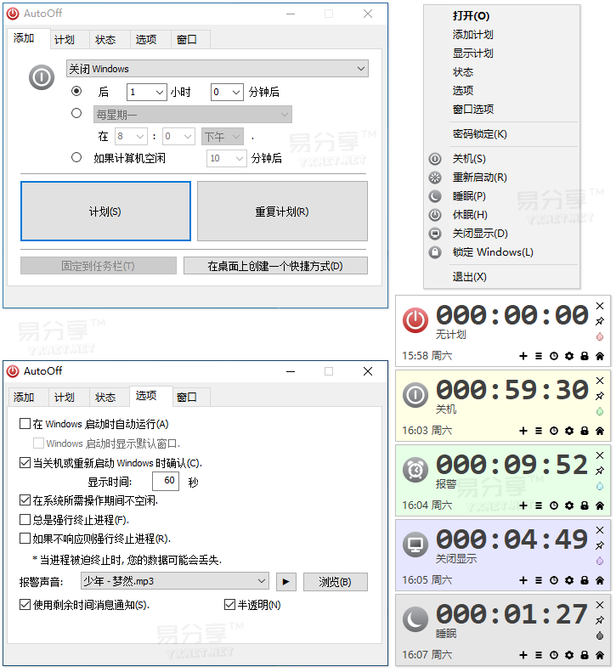Image resolution: width=616 pixels, height=672 pixels.
Task: Choose 密码锁定(K) from the tray menu
Action: click(x=480, y=134)
